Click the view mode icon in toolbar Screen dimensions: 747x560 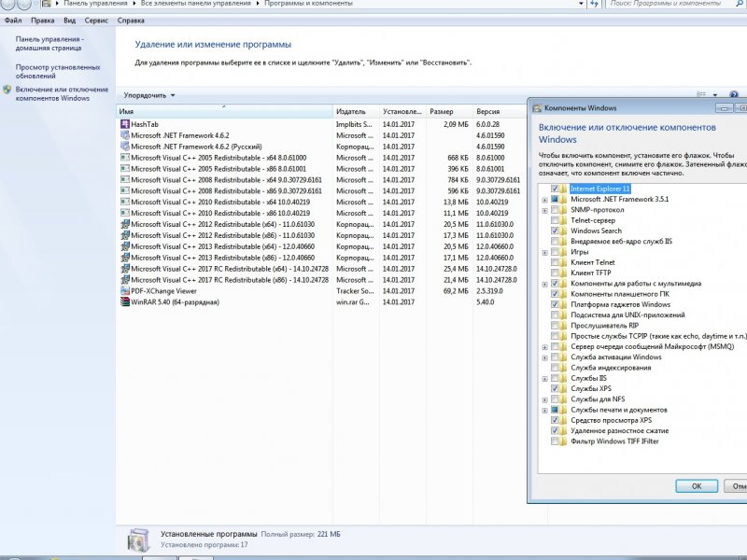tap(701, 95)
